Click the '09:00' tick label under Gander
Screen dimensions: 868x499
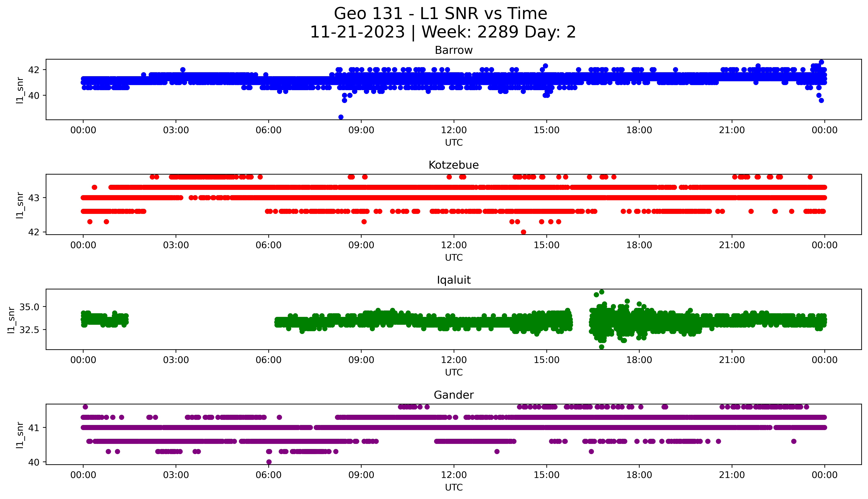pos(361,475)
